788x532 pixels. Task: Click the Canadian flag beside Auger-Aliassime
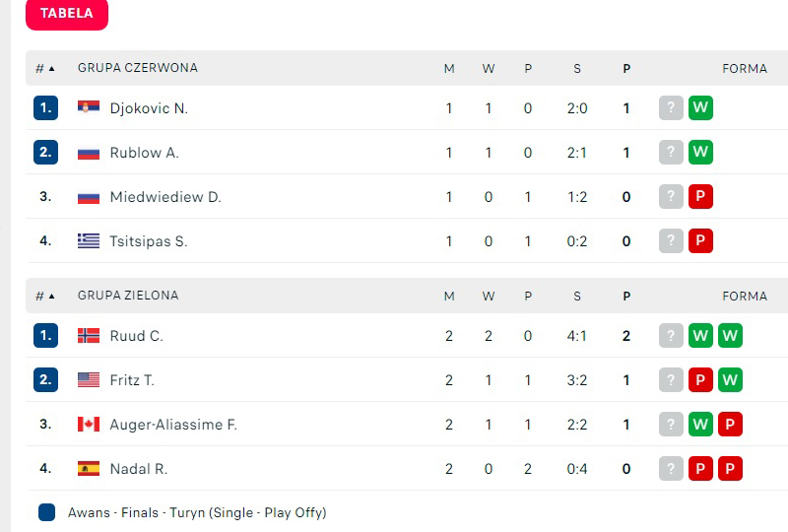pos(89,425)
